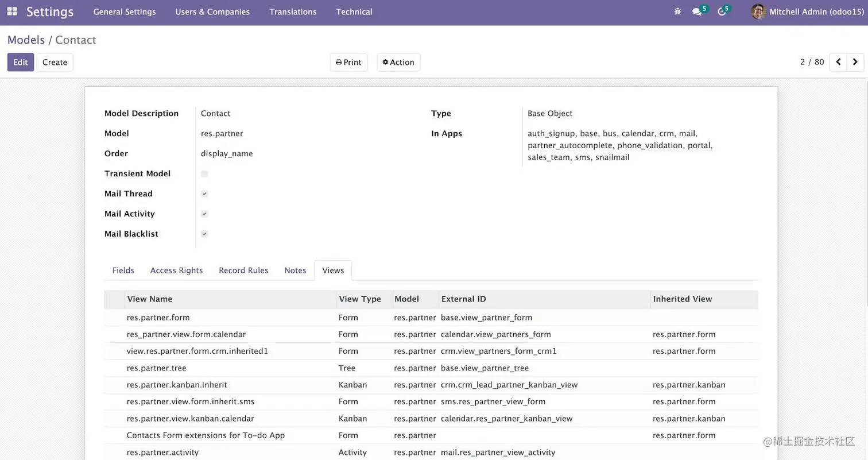Viewport: 868px width, 460px height.
Task: Open the apps grid home menu
Action: [x=12, y=11]
